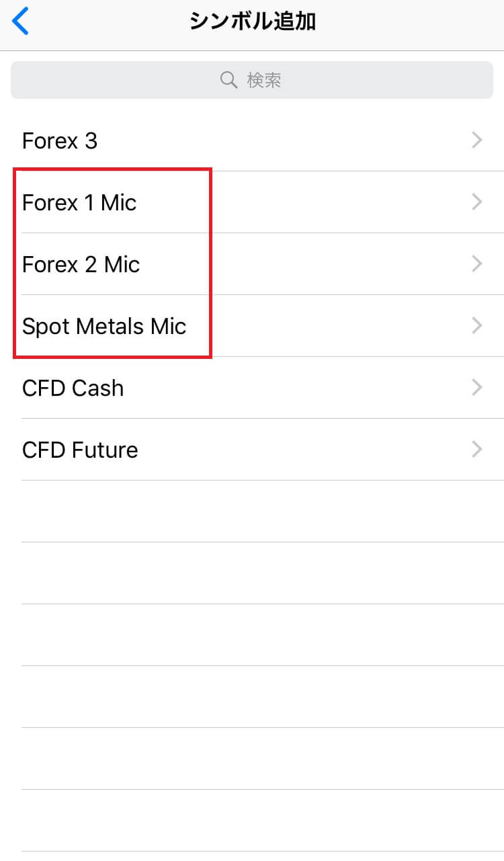Click the blank row at the list bottom
504x861 pixels.
(263, 821)
